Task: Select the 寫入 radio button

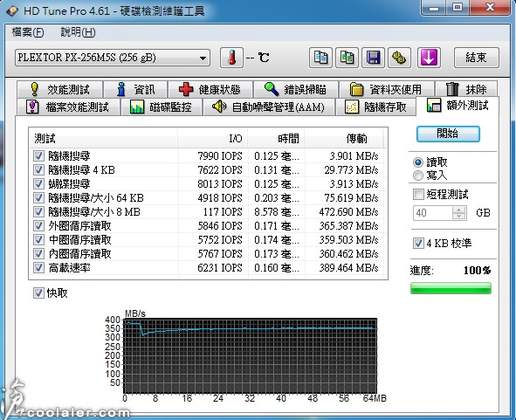Action: [418, 176]
